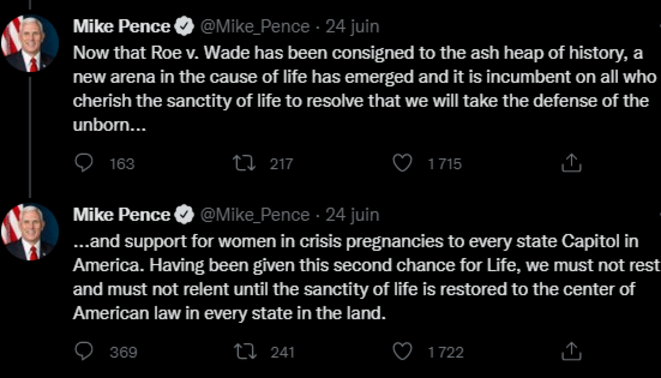This screenshot has width=661, height=378.
Task: Share the second tweet via share icon
Action: pyautogui.click(x=571, y=351)
